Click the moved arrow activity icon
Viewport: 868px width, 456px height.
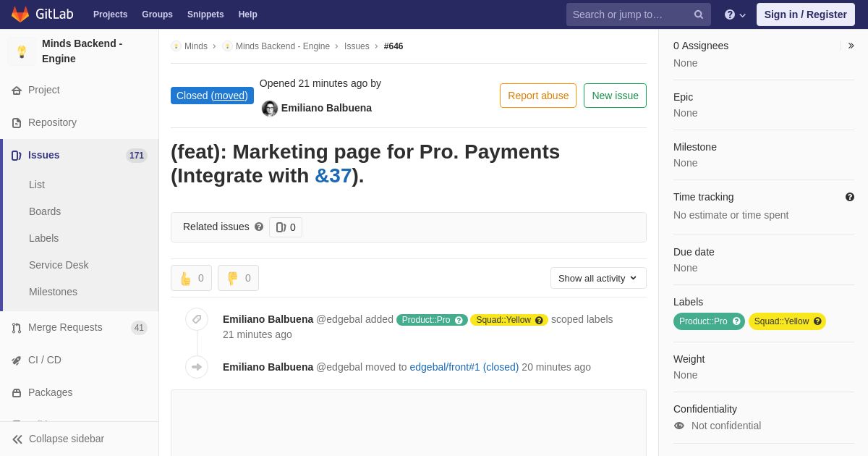pyautogui.click(x=197, y=367)
